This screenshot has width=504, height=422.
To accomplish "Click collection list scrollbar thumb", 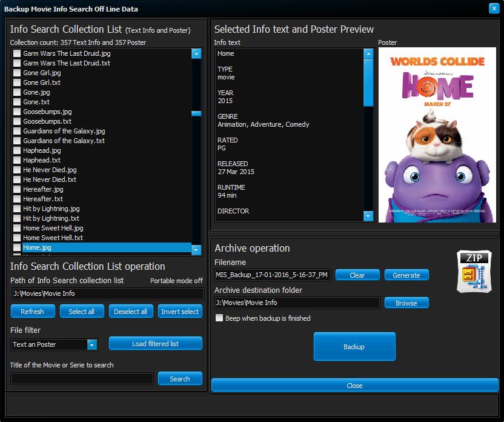I will (196, 113).
